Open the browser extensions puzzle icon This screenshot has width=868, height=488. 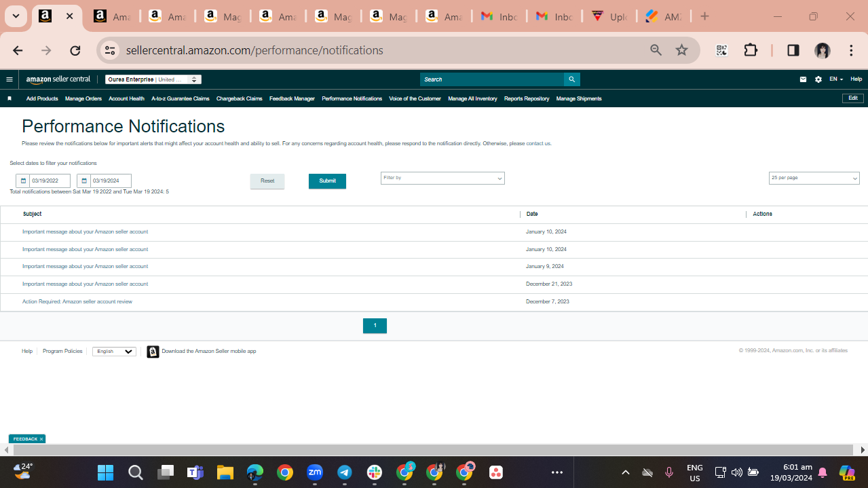(751, 50)
